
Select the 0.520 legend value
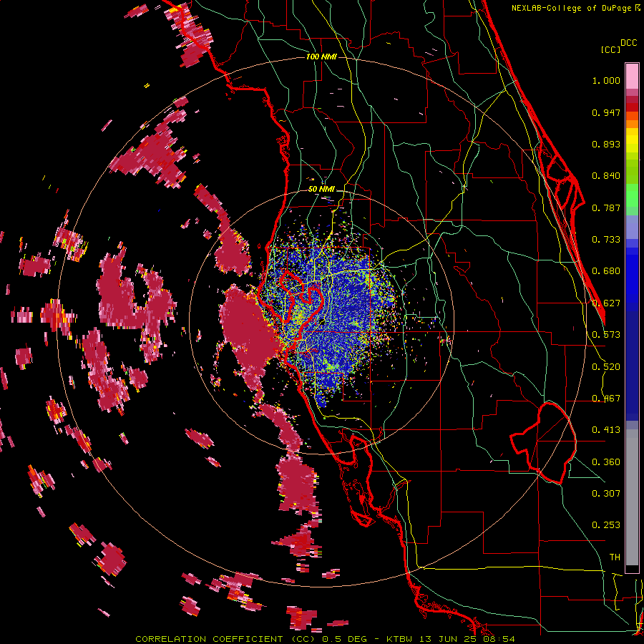coord(606,367)
